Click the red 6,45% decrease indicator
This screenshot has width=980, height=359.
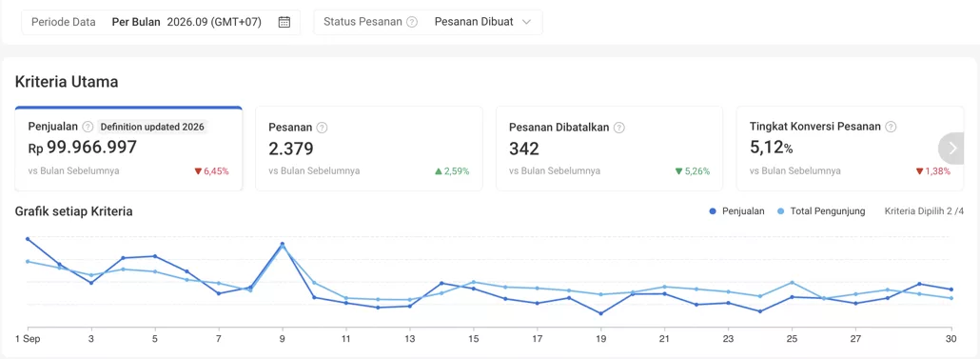point(211,170)
